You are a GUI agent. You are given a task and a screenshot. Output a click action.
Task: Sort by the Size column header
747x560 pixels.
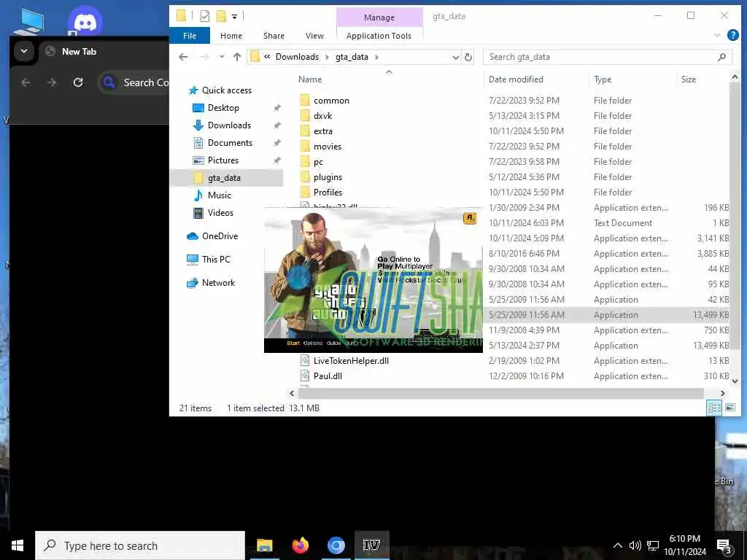[x=689, y=79]
